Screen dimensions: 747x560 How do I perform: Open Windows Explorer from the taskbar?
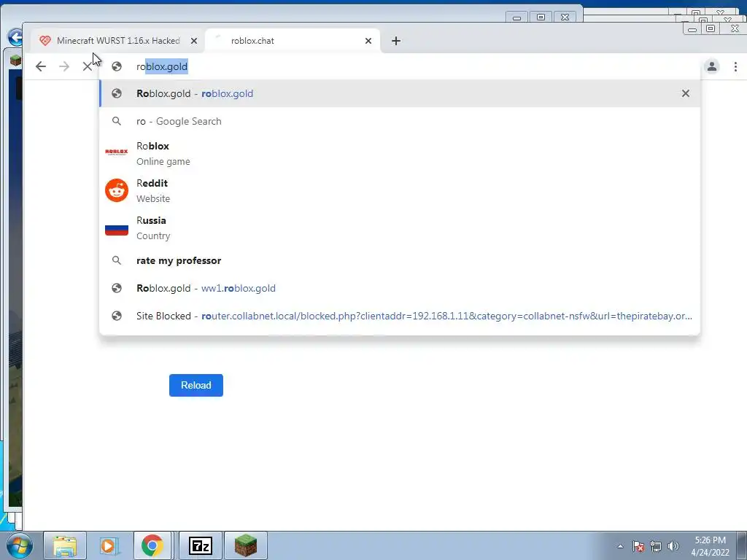[x=65, y=545]
